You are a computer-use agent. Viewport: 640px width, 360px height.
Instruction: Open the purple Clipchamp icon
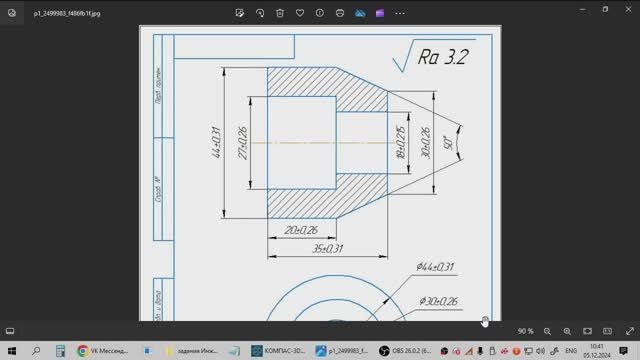click(380, 13)
